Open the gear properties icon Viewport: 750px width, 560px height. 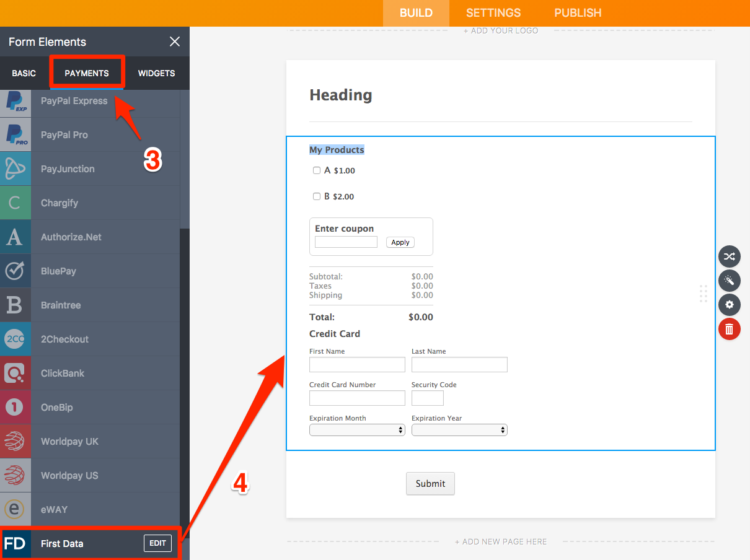pos(729,305)
